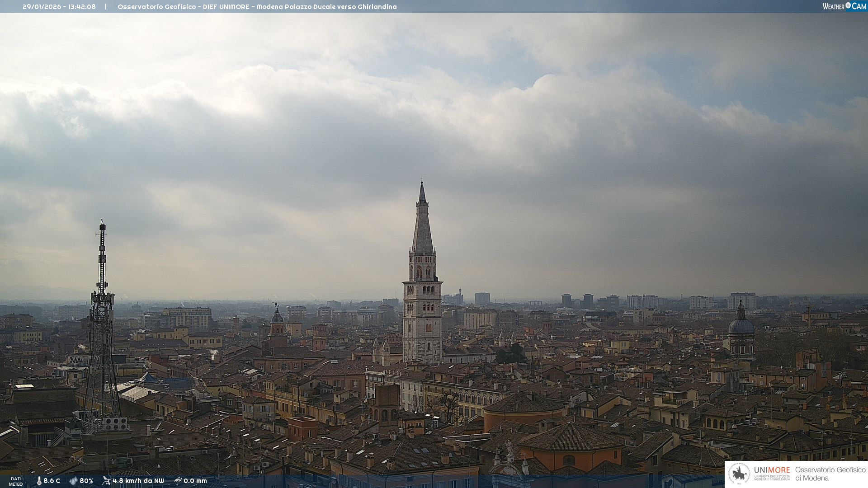Image resolution: width=868 pixels, height=488 pixels.
Task: Click the 4.8 km/h da NW wind reading
Action: click(138, 481)
